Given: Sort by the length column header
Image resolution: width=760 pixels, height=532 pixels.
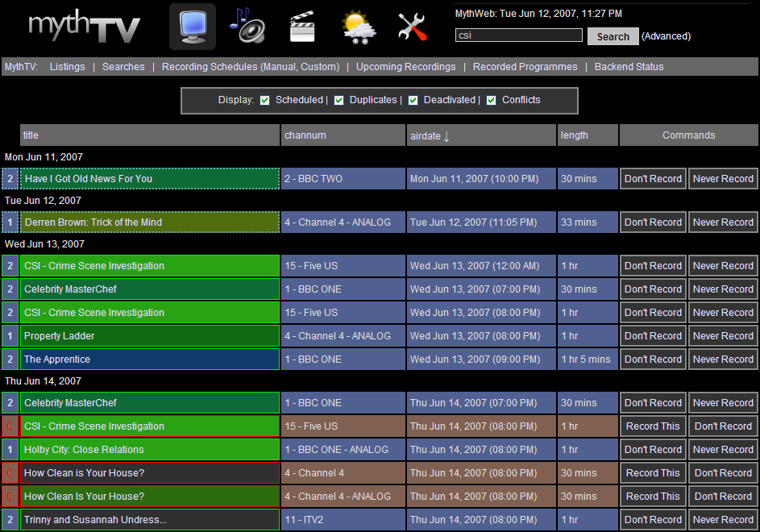Looking at the screenshot, I should point(588,135).
